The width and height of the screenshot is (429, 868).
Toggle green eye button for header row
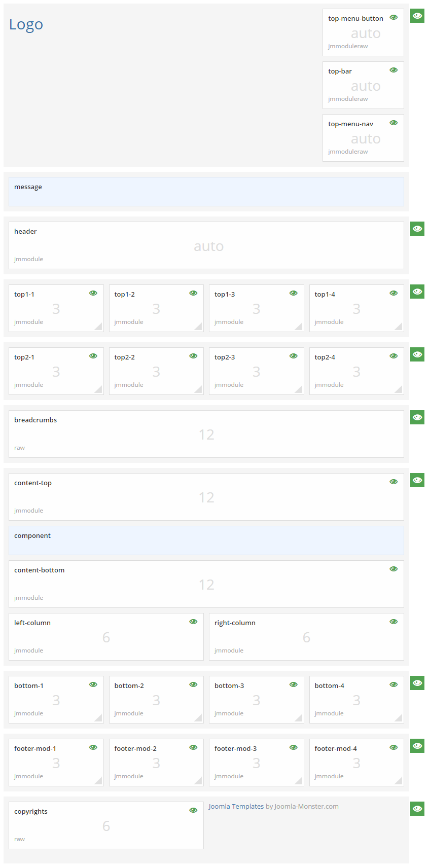click(x=417, y=229)
